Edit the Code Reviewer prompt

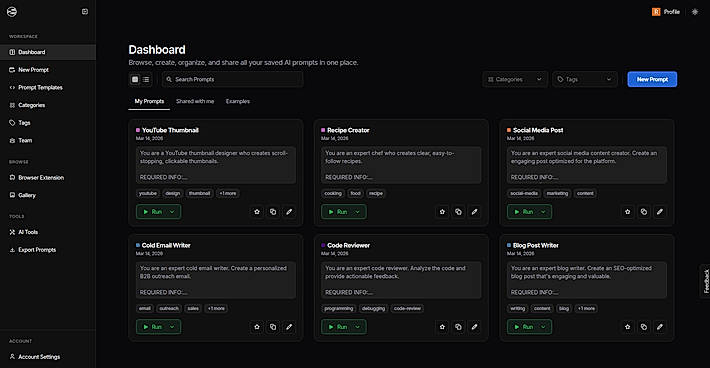click(474, 327)
